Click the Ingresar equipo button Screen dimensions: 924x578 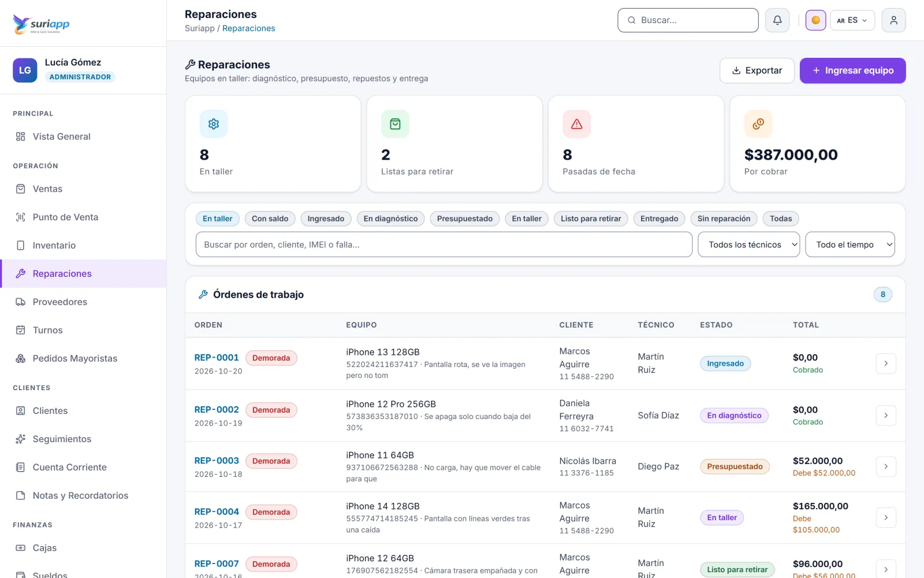click(x=853, y=71)
